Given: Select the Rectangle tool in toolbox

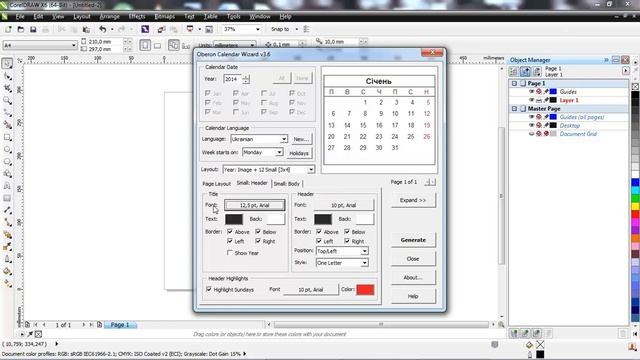Looking at the screenshot, I should [7, 137].
